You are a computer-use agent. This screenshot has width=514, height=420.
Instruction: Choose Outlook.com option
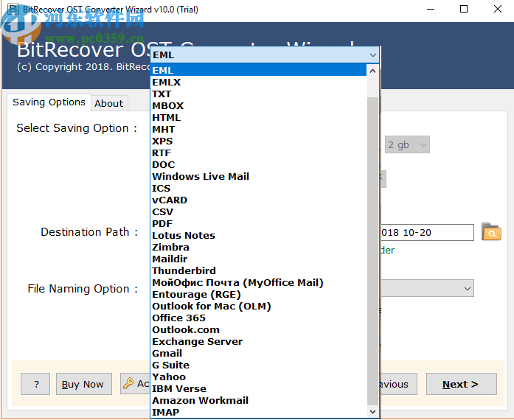pyautogui.click(x=258, y=329)
